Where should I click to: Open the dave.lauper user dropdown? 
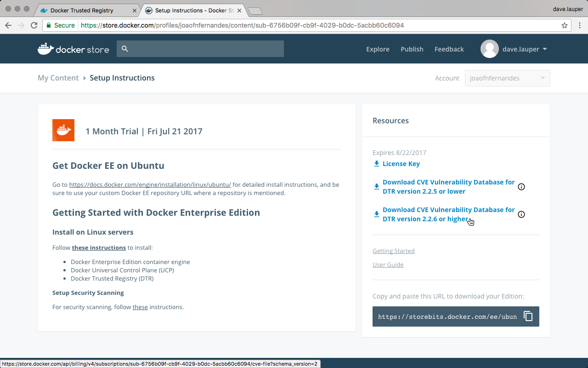(x=514, y=49)
